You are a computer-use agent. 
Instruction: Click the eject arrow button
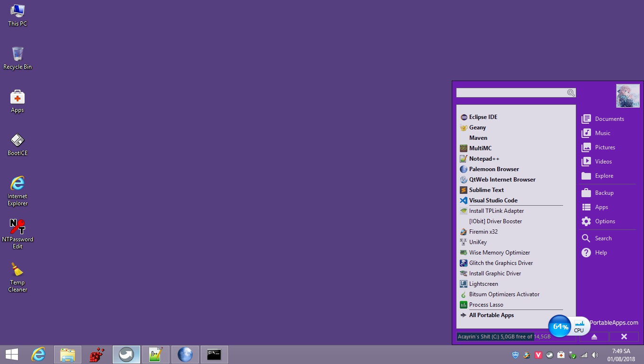pos(594,337)
